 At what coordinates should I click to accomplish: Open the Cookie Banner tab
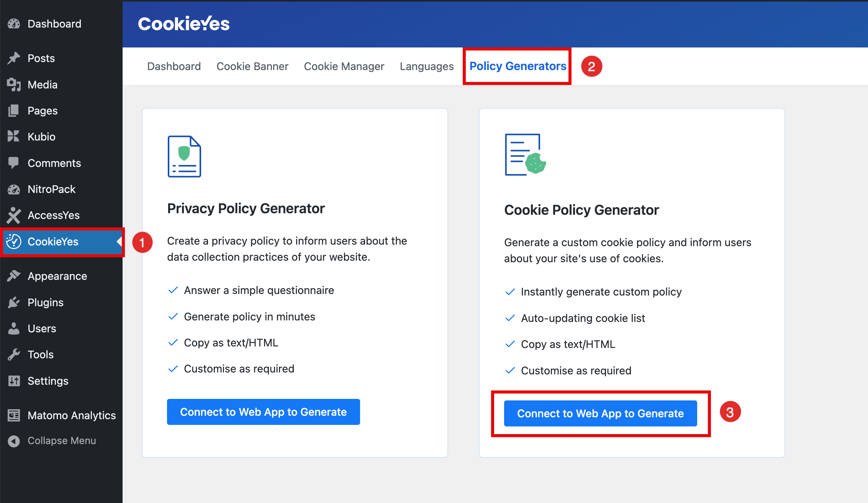(252, 66)
